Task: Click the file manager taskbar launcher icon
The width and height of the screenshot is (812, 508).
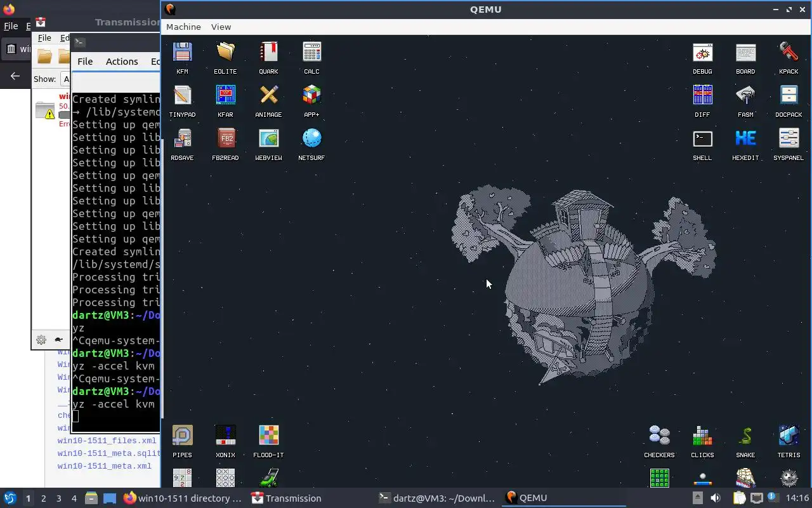Action: pyautogui.click(x=91, y=498)
